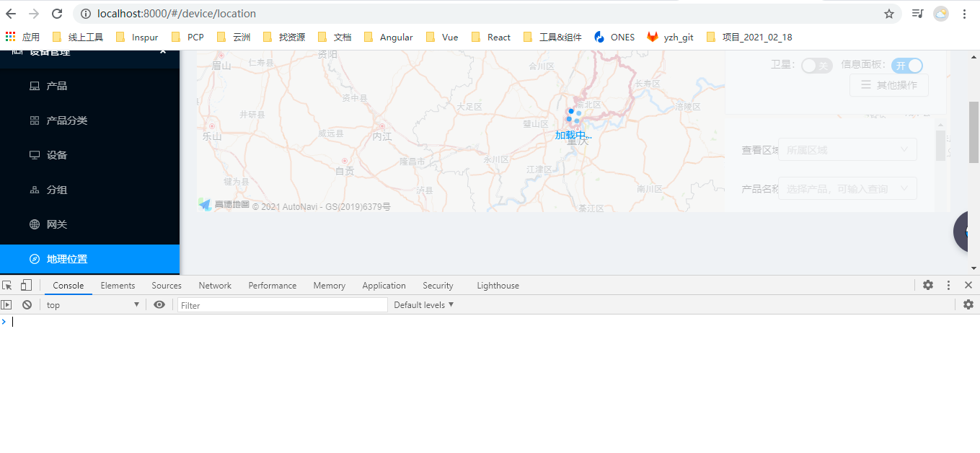Screen dimensions: 980x453
Task: Open the Default levels dropdown
Action: [x=423, y=304]
